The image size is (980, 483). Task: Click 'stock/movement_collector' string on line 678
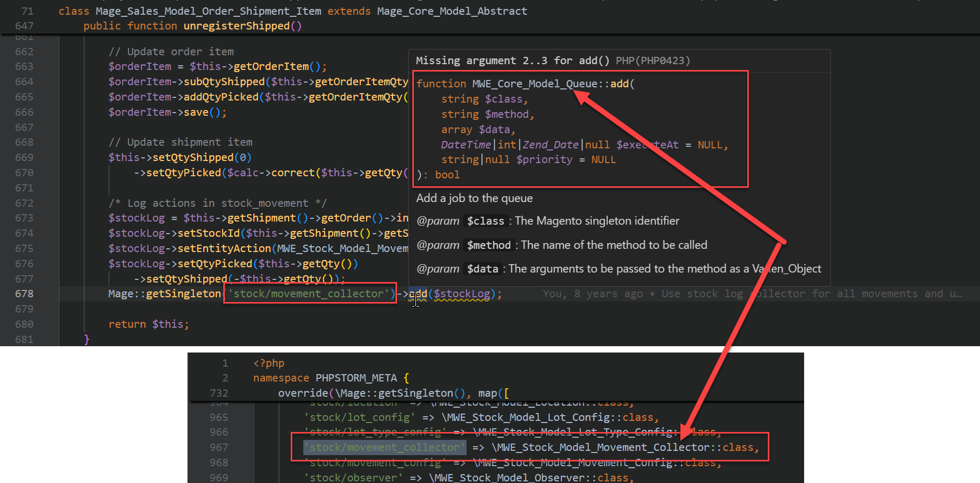pyautogui.click(x=310, y=294)
